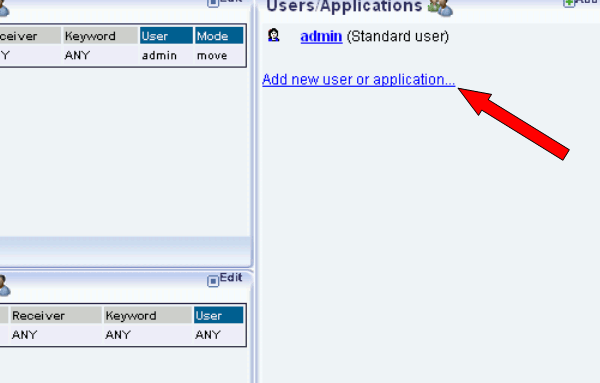Screen dimensions: 600x383
Task: Click the Keyword header in upper table
Action: [100, 36]
